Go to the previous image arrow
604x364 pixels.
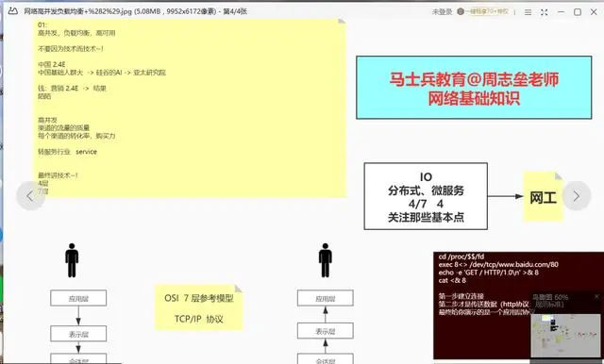[30, 196]
